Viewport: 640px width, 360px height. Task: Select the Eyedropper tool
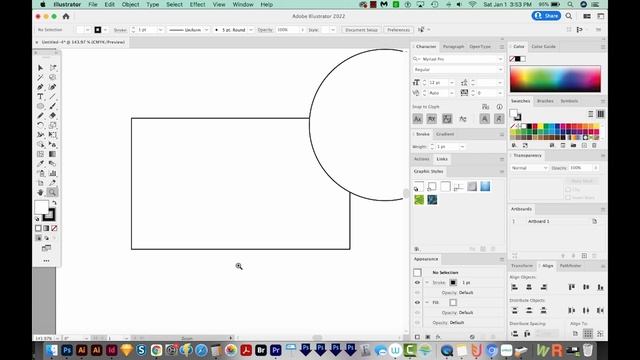pyautogui.click(x=40, y=164)
